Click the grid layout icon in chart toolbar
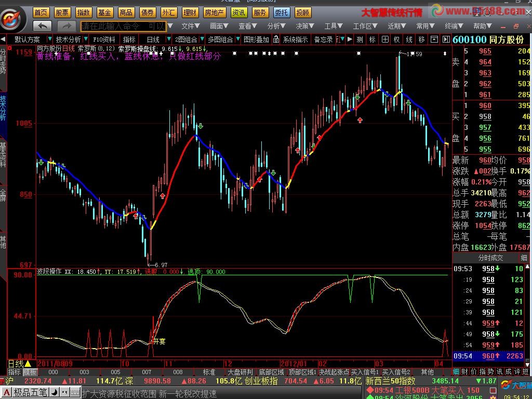Screen dimensions: 532x399 point(385,39)
